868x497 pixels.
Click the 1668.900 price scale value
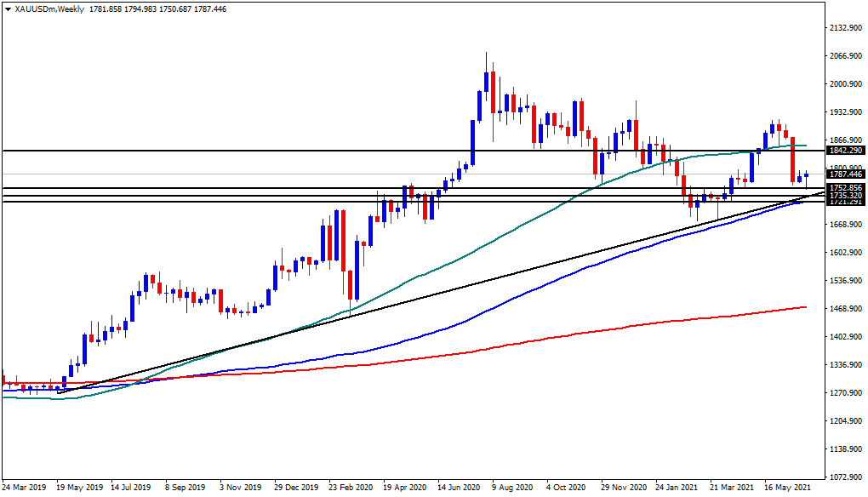click(846, 225)
